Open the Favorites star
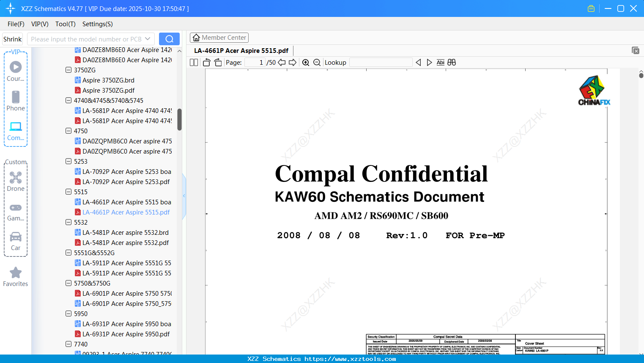Screen dimensions: 644x363 point(16,277)
